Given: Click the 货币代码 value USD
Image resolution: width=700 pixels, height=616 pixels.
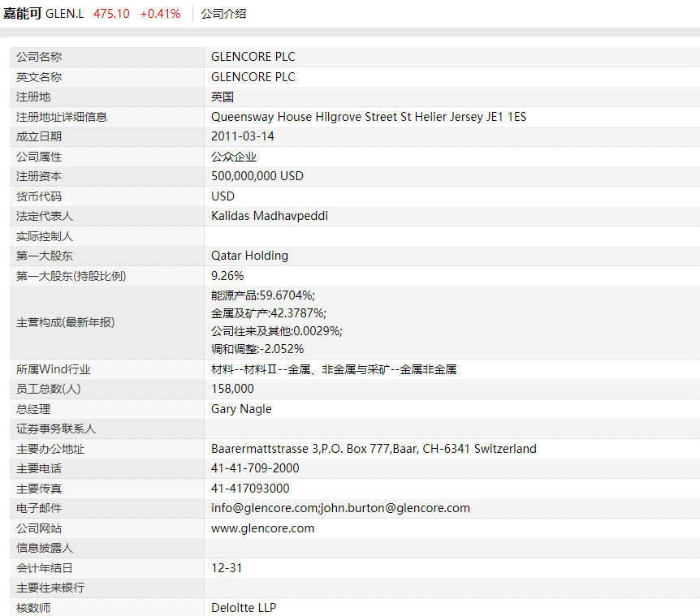Looking at the screenshot, I should click(x=223, y=196).
